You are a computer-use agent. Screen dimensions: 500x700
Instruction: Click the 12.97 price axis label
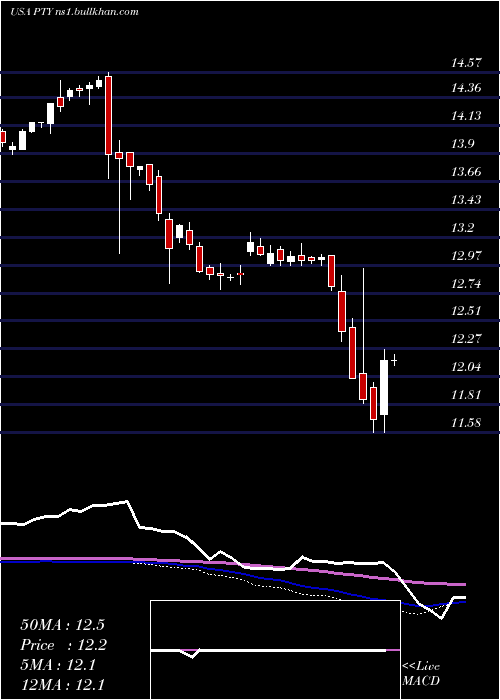pyautogui.click(x=467, y=256)
